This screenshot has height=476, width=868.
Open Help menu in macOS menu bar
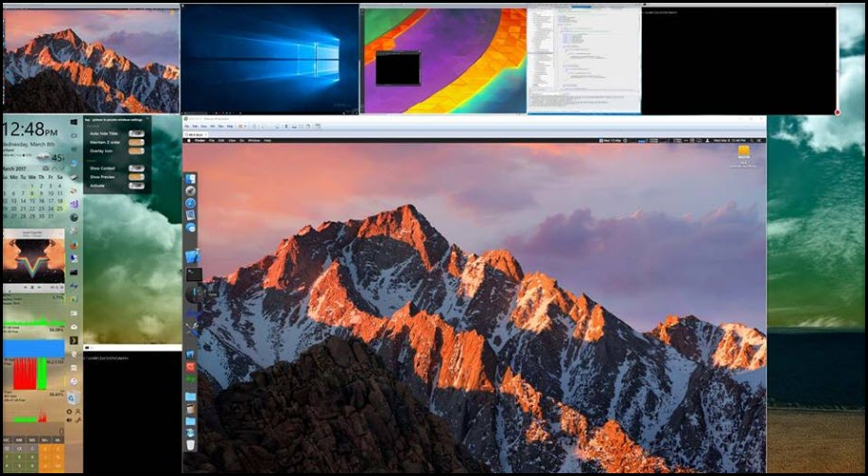click(268, 141)
